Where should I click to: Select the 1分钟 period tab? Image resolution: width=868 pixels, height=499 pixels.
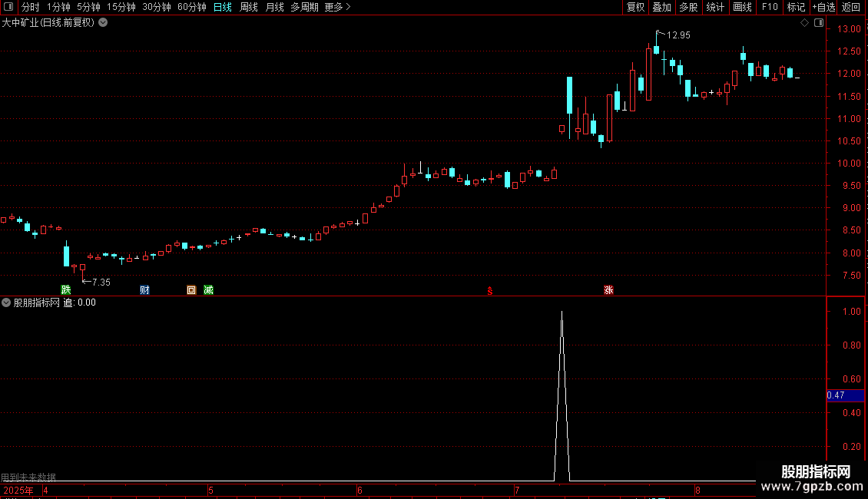point(58,7)
